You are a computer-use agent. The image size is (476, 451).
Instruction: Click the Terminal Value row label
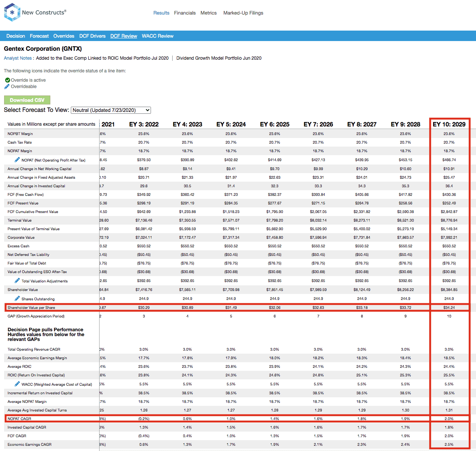(x=20, y=220)
